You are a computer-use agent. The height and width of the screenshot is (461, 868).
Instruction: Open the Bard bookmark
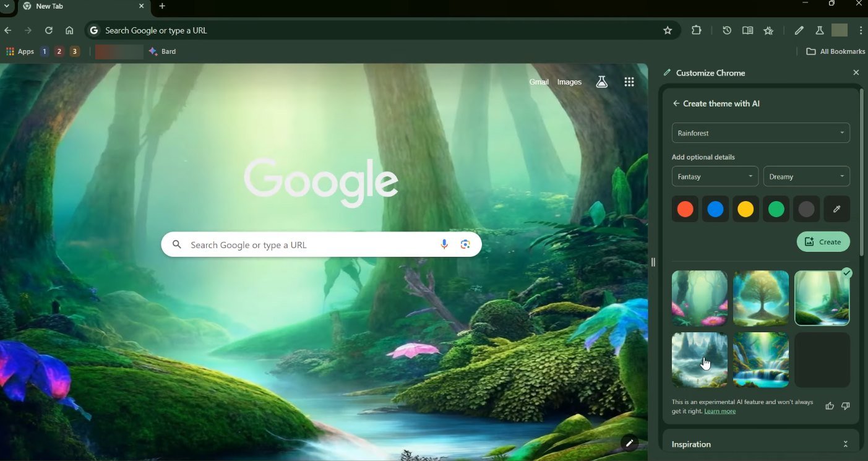163,51
